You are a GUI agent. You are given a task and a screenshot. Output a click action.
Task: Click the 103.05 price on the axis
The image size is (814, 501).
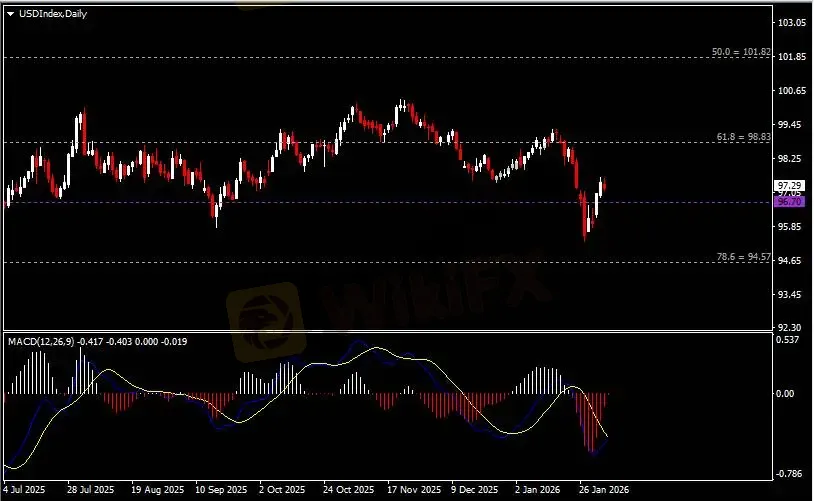[791, 22]
